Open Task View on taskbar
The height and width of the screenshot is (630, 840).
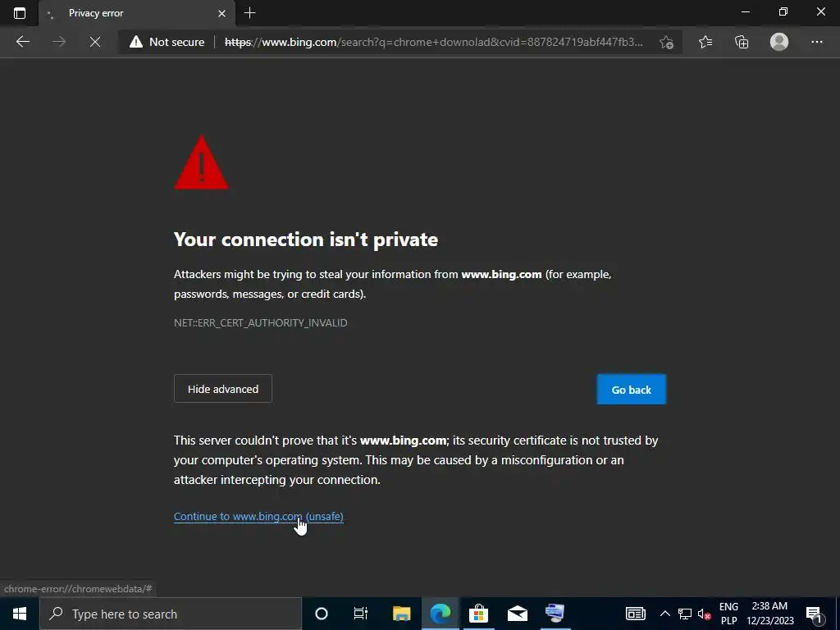(x=361, y=614)
